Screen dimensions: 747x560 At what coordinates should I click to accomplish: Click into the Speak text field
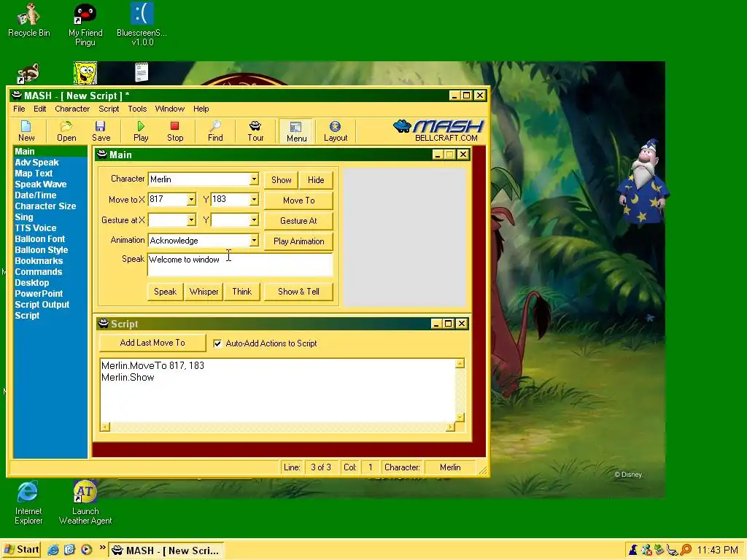240,265
